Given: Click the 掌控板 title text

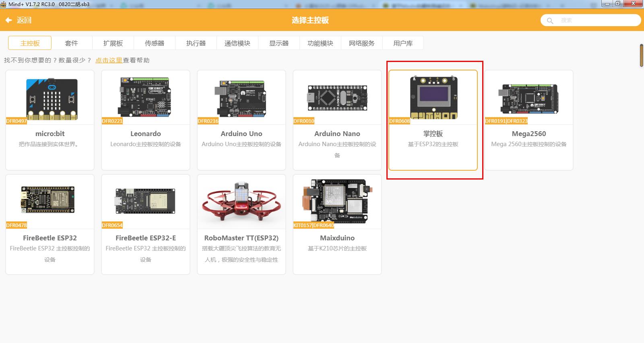Looking at the screenshot, I should 433,134.
